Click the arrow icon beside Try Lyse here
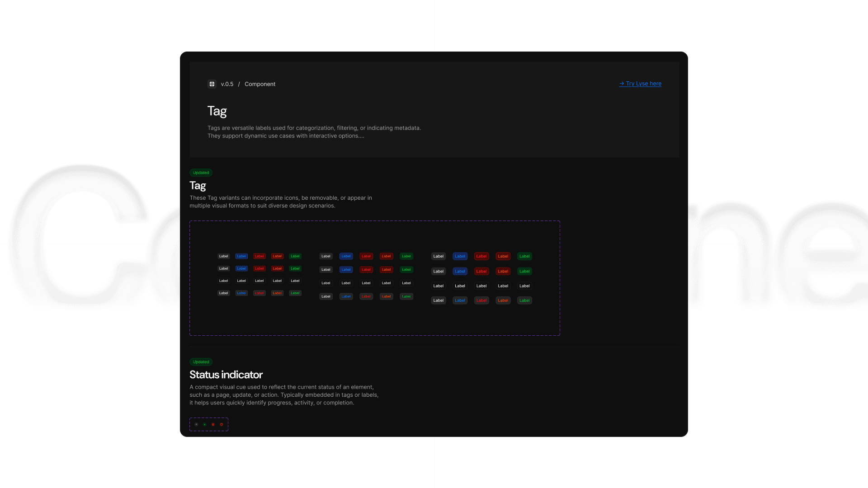Image resolution: width=868 pixels, height=488 pixels. (x=621, y=84)
